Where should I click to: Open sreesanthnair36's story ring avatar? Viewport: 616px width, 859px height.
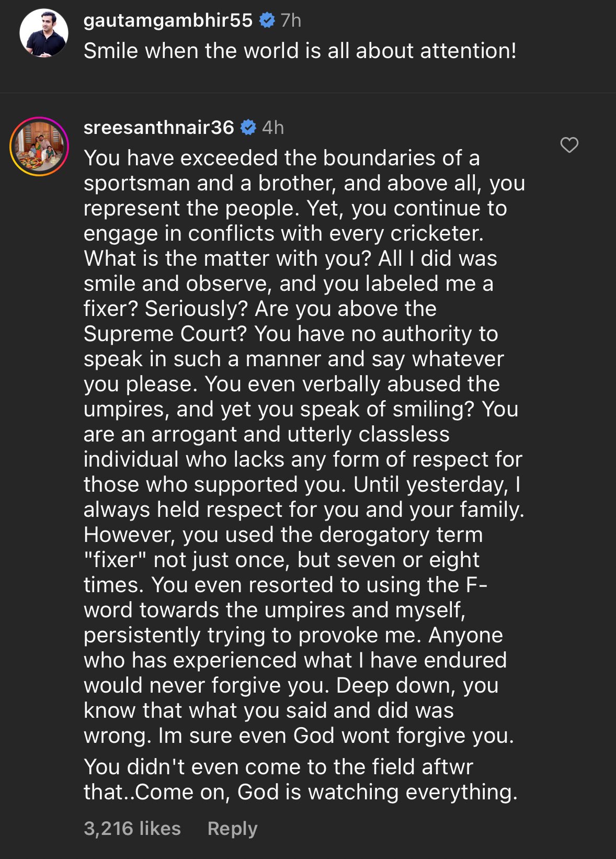(39, 146)
